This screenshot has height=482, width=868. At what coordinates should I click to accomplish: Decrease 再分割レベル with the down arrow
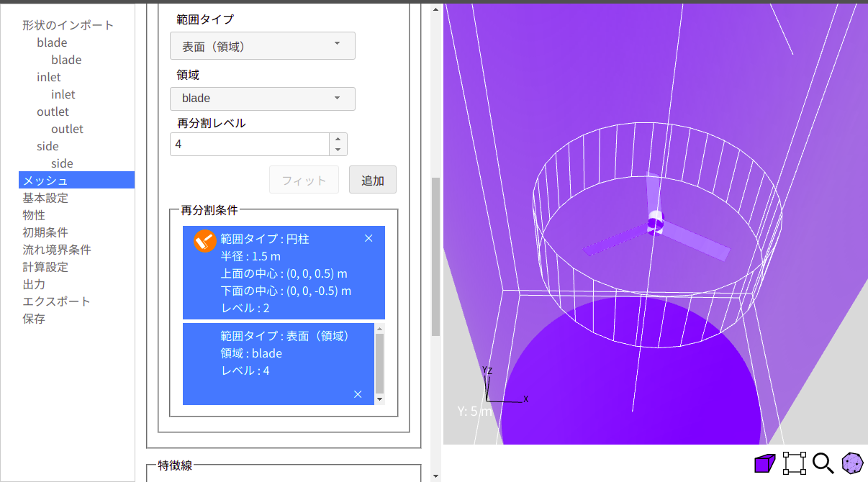338,150
